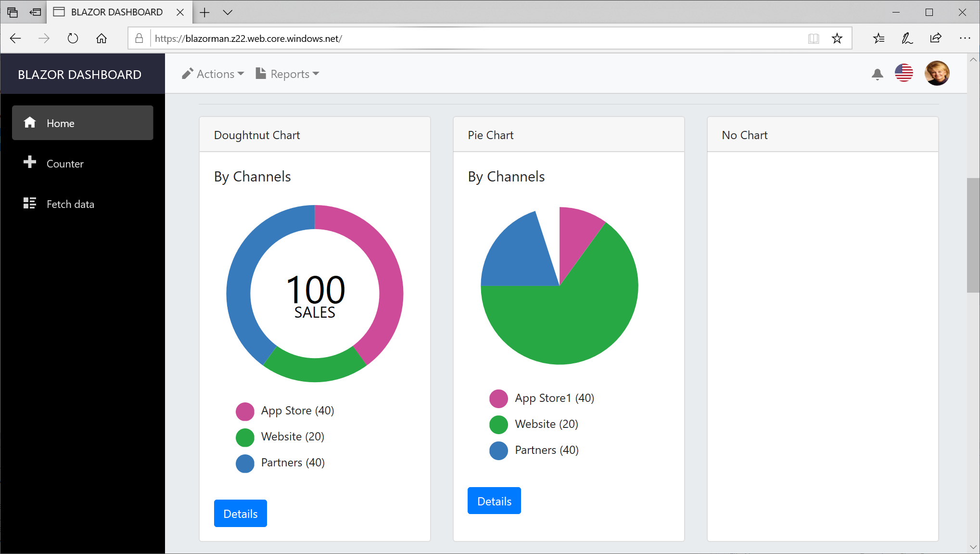The image size is (980, 554).
Task: Click the browser address bar
Action: (x=490, y=39)
